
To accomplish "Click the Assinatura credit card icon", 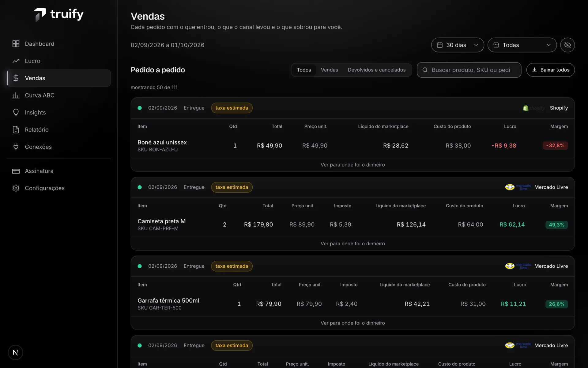I will coord(16,171).
